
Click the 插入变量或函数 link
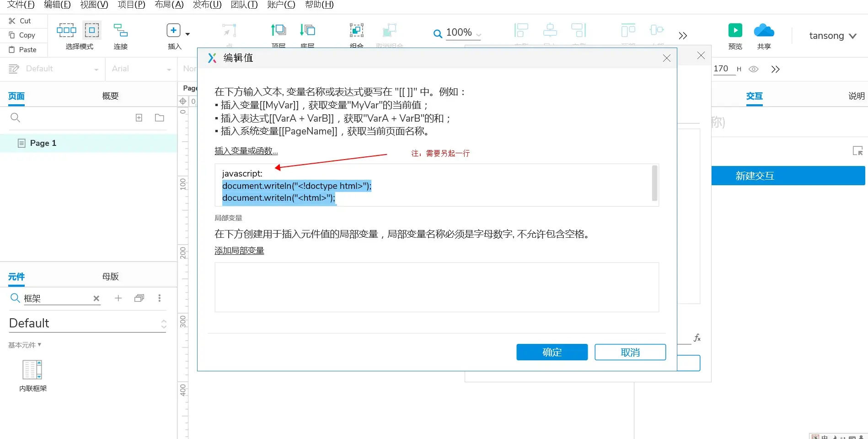tap(246, 151)
